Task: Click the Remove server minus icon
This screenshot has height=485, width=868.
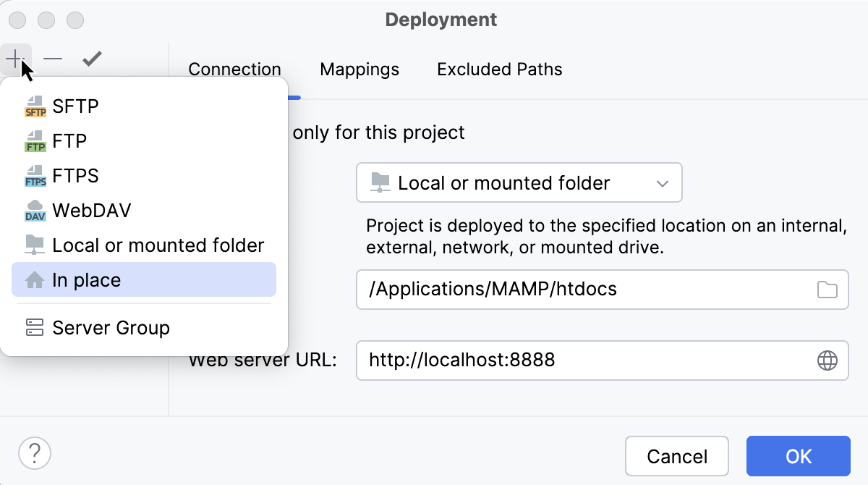Action: pos(53,58)
